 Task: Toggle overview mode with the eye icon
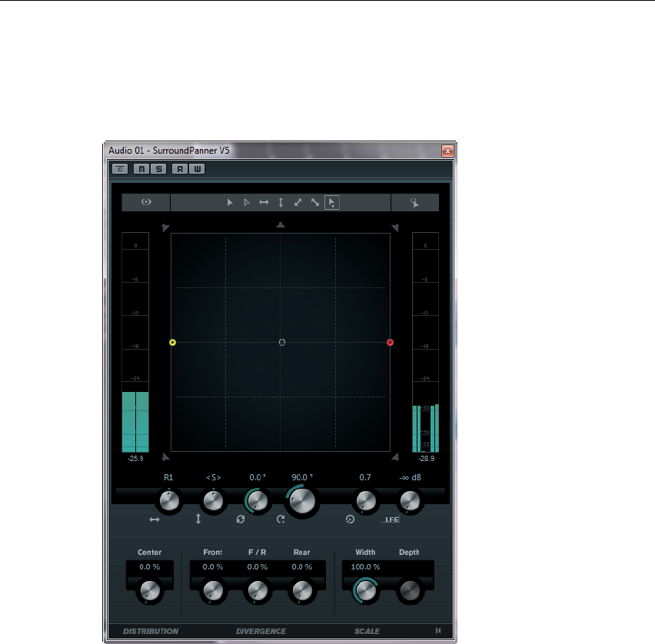point(146,202)
